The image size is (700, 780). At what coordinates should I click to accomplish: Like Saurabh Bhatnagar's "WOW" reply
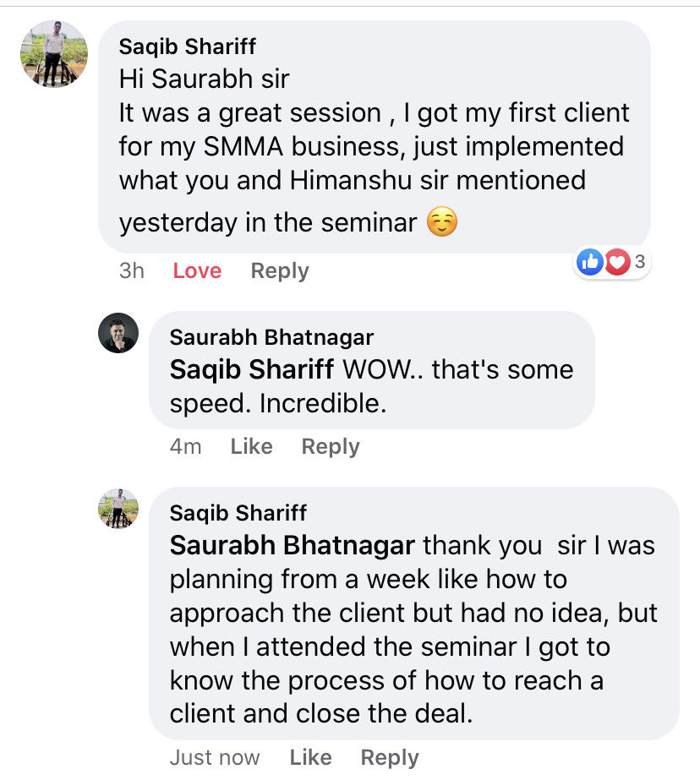251,446
